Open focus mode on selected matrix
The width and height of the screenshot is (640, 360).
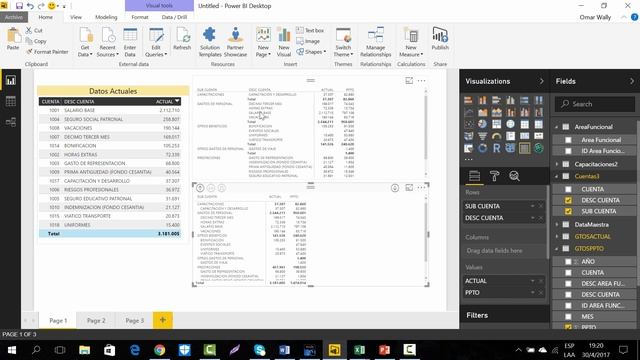(x=409, y=188)
